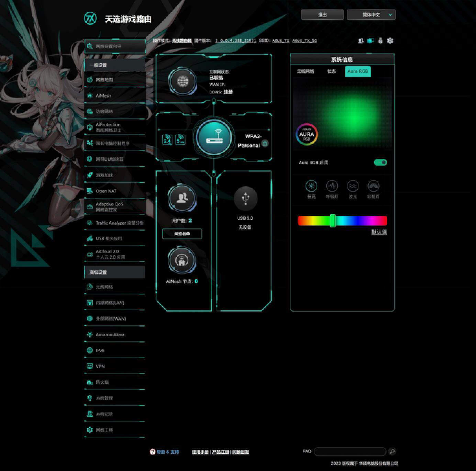The image size is (476, 471).
Task: Open the clients (用户数) people icon
Action: (182, 198)
